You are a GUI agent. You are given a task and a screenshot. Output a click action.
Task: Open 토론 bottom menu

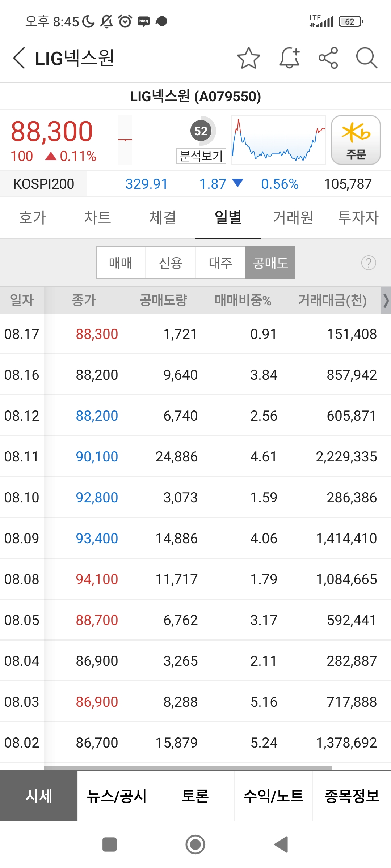tap(195, 796)
